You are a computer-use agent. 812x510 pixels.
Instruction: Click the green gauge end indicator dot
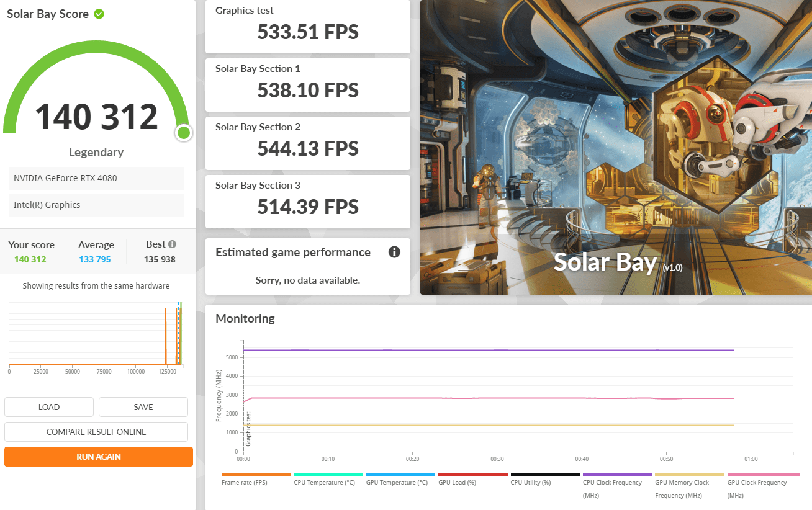click(183, 132)
